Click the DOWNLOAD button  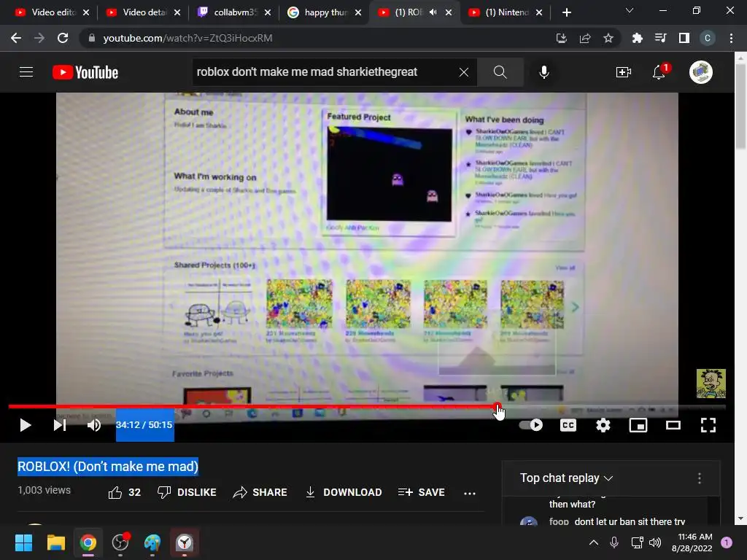344,492
